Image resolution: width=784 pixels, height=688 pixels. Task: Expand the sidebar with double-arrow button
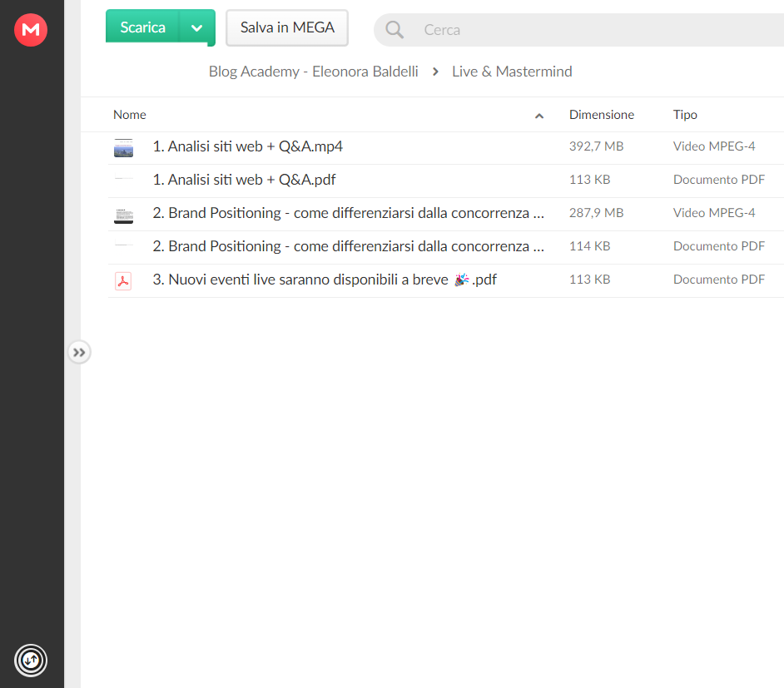tap(79, 353)
